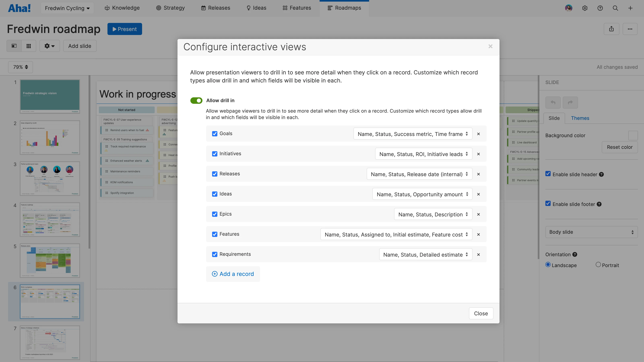Click the share/export icon near the roadmap title
This screenshot has height=362, width=644.
[612, 29]
